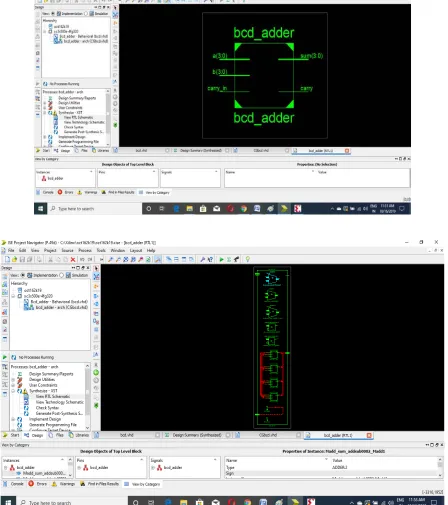Screen dimensions: 448x505
Task: Click the lower Properties table vertical scrollbar
Action: coord(441,467)
